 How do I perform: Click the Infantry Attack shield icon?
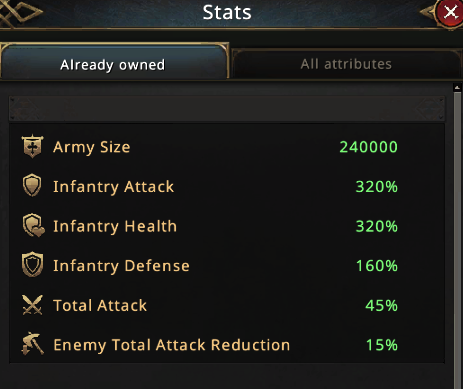pyautogui.click(x=32, y=185)
